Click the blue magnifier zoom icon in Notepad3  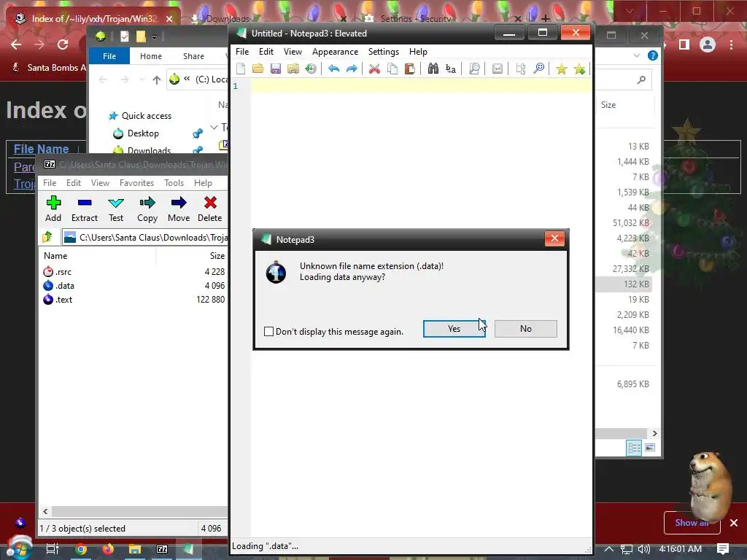(538, 69)
